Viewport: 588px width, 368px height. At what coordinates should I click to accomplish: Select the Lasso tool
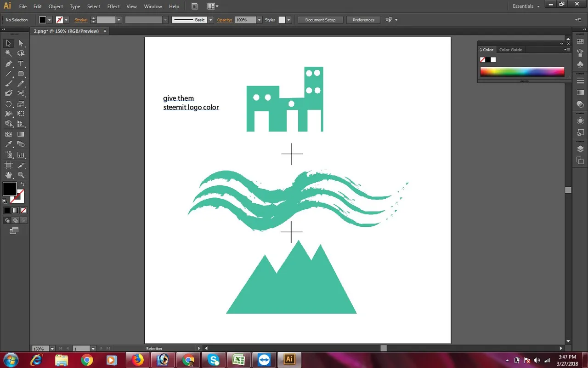[21, 53]
